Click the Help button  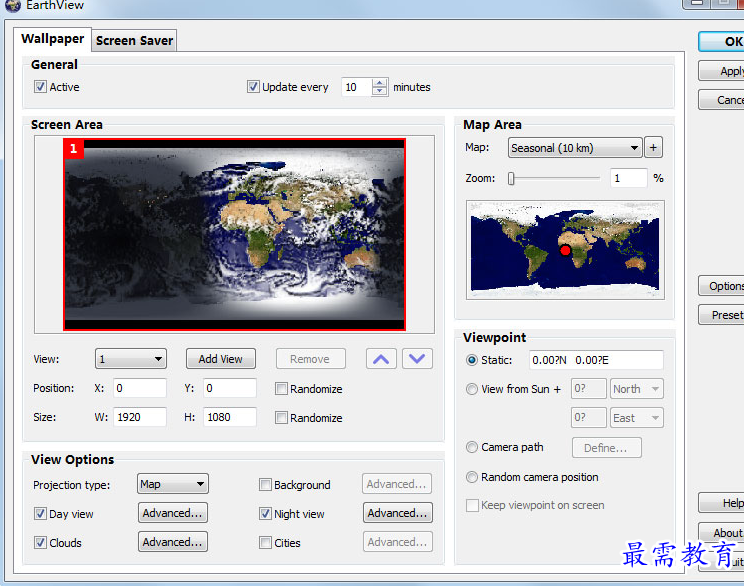click(x=721, y=503)
